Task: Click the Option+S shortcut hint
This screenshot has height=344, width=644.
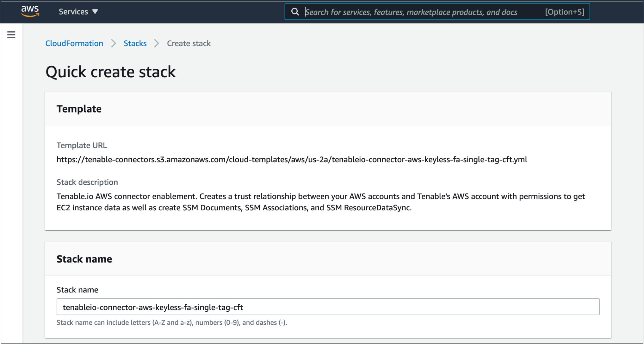Action: [x=564, y=12]
